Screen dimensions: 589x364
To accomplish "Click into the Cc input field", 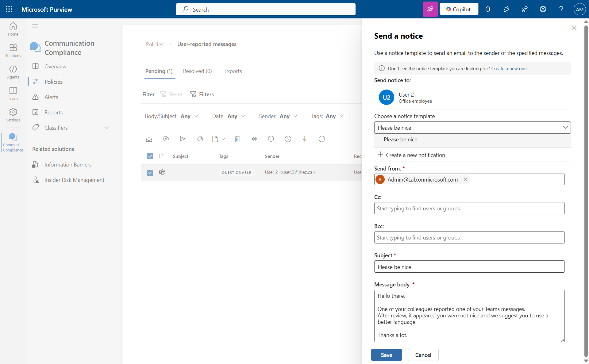I will click(469, 208).
